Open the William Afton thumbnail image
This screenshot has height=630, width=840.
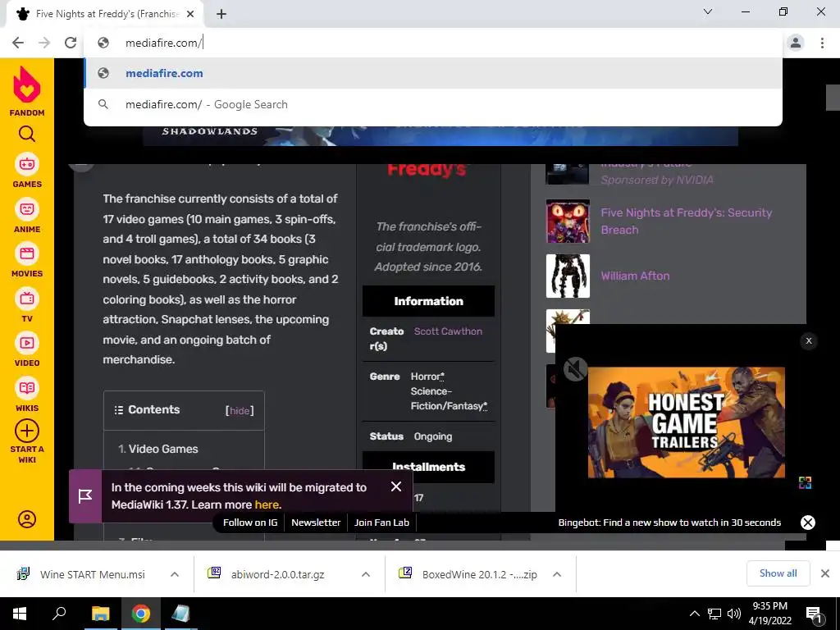568,276
